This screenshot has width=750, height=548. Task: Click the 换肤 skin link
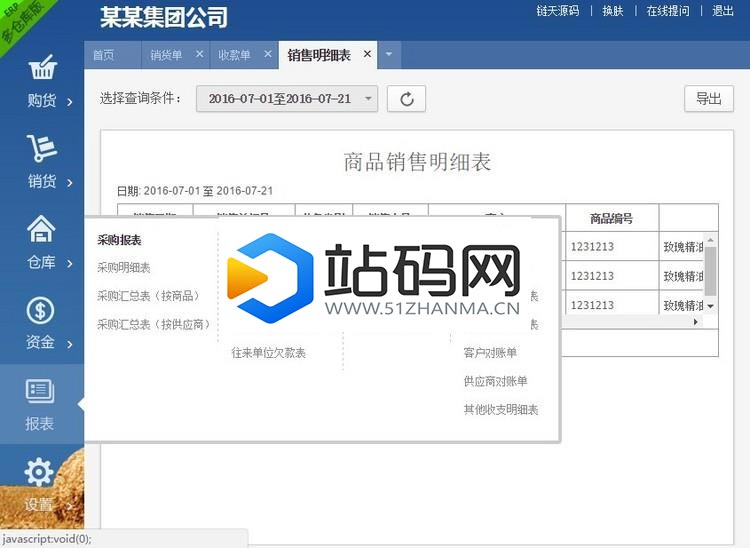613,11
